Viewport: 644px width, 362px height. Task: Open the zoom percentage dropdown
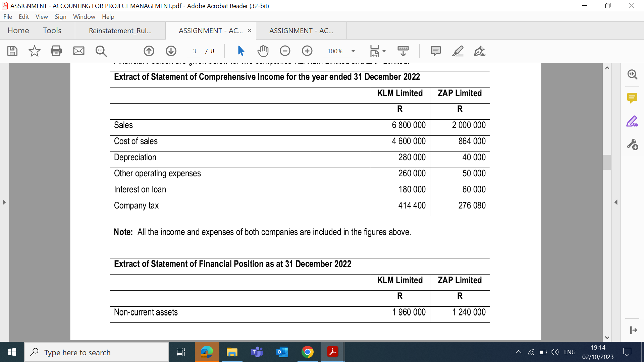[353, 51]
